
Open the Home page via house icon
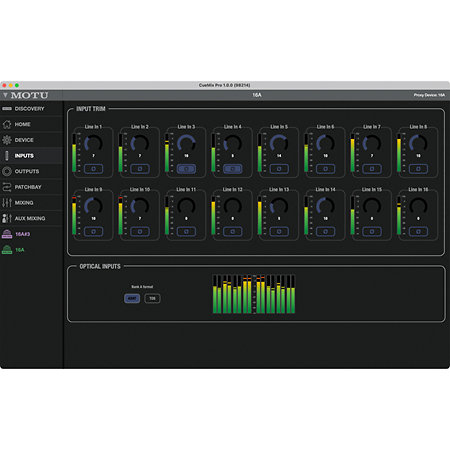[x=7, y=124]
